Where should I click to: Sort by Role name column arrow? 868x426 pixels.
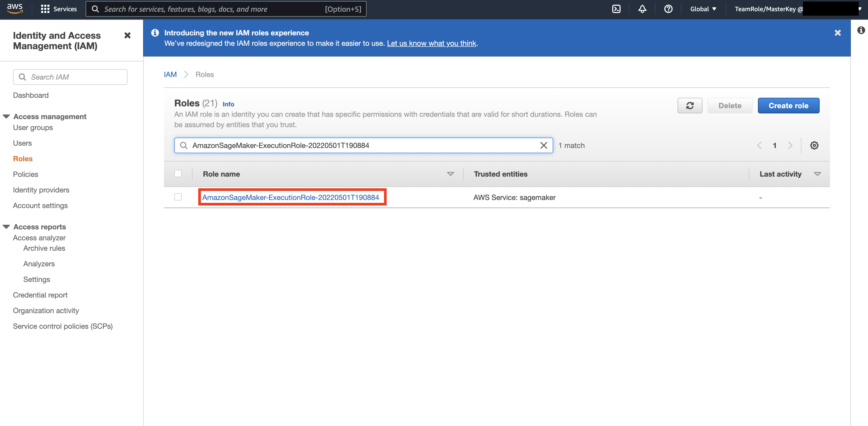450,174
